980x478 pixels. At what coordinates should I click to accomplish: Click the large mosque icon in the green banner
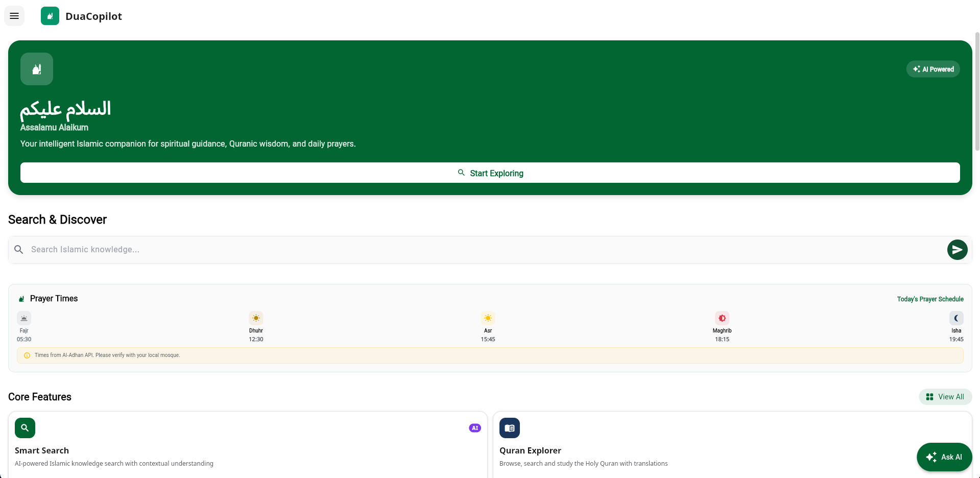(37, 69)
